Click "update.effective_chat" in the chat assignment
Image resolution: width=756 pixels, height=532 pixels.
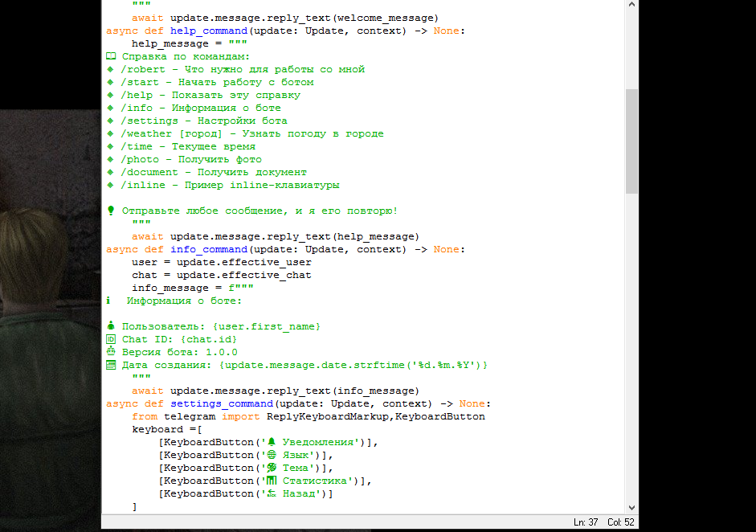pyautogui.click(x=244, y=276)
